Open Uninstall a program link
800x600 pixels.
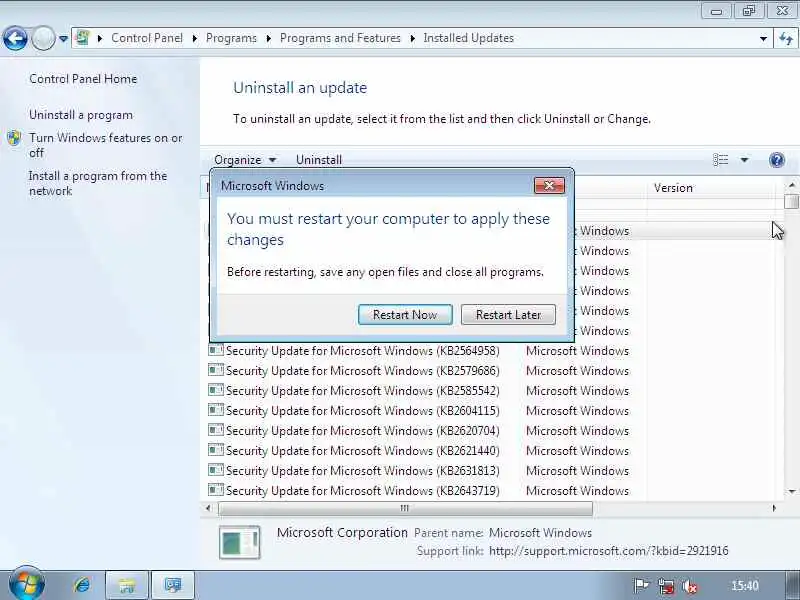[x=81, y=115]
